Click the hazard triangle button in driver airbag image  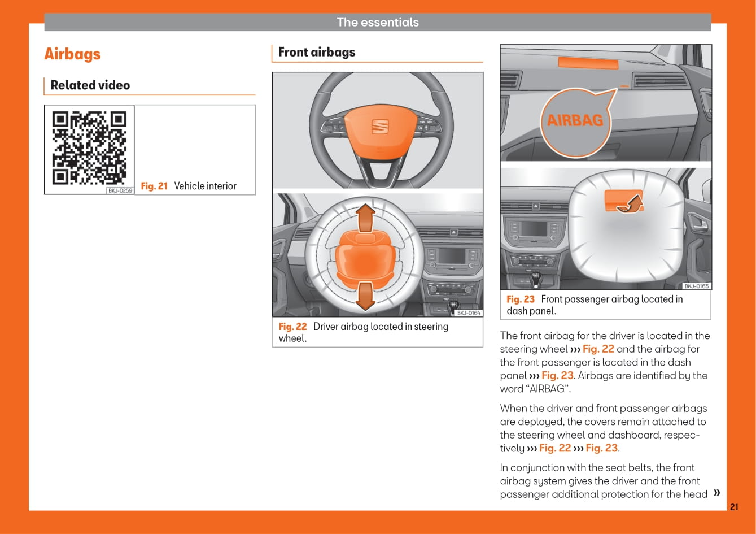[453, 232]
